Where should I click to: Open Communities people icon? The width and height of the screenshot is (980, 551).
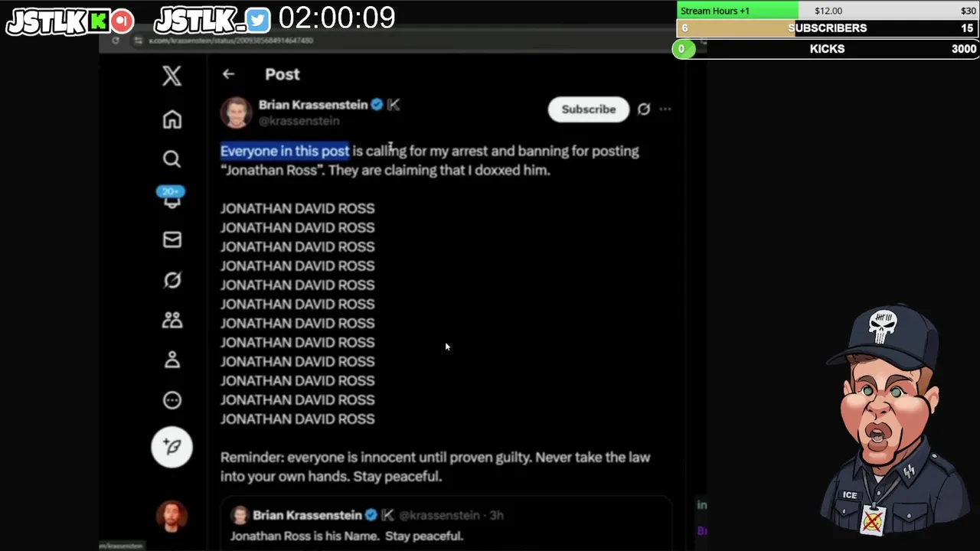point(172,320)
